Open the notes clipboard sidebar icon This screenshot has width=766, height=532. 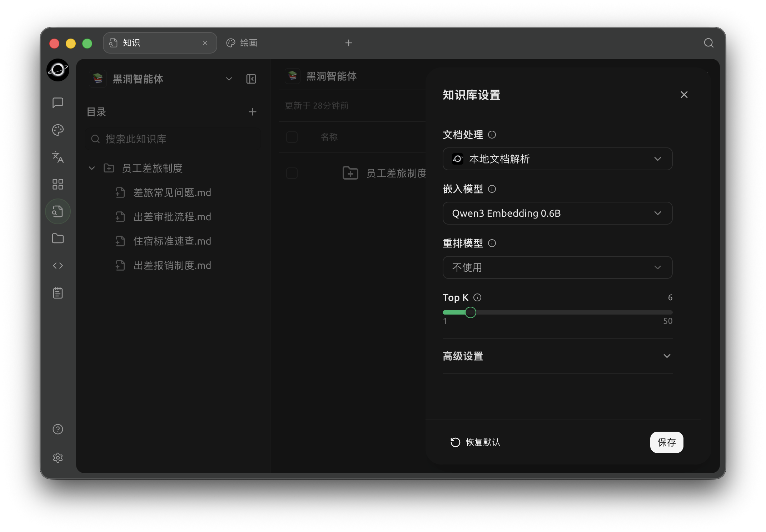pos(58,293)
